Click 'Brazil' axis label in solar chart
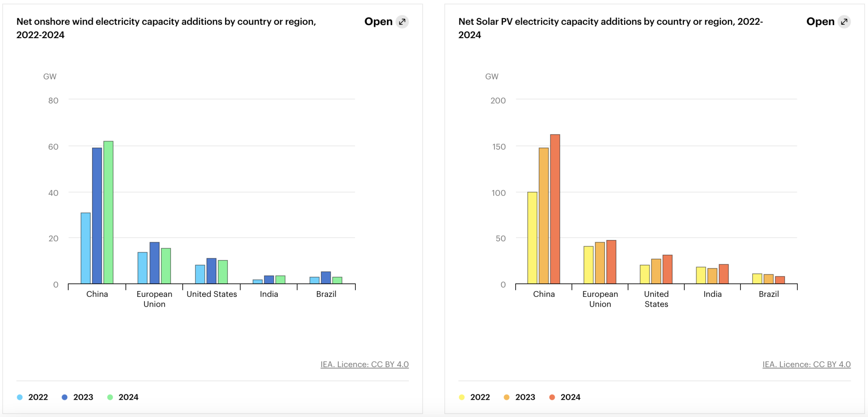 769,294
